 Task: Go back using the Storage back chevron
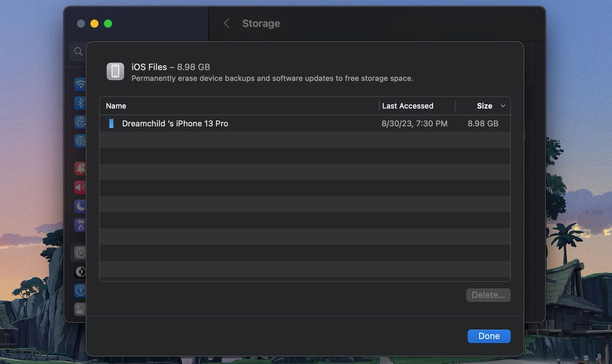pos(226,23)
